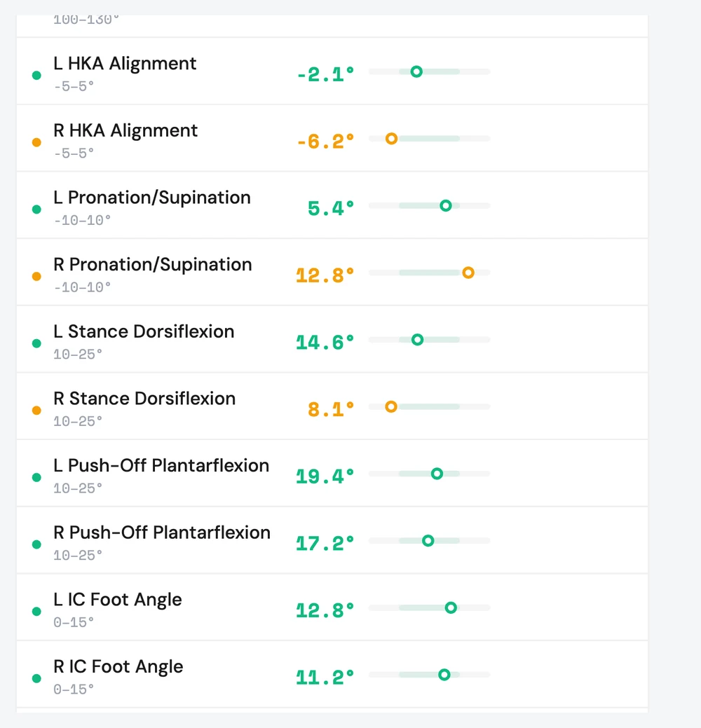Click the green status dot for L IC Foot Angle
This screenshot has height=728, width=701.
tap(36, 612)
